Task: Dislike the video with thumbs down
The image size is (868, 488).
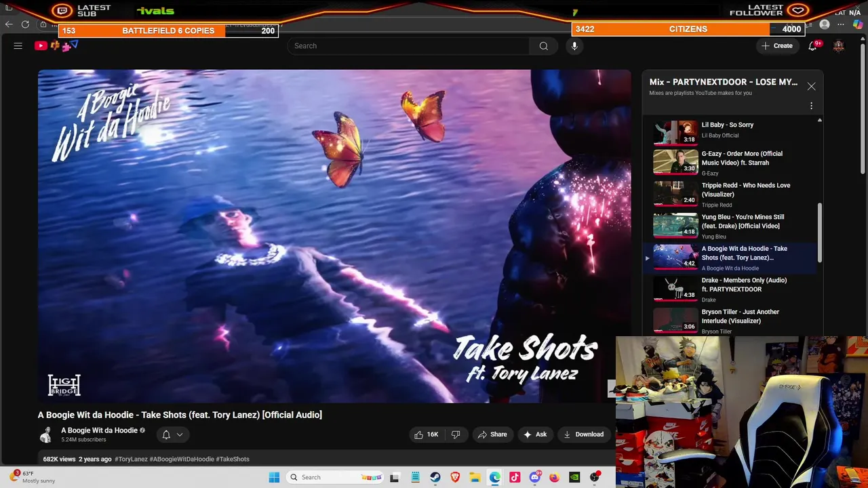Action: pyautogui.click(x=456, y=434)
